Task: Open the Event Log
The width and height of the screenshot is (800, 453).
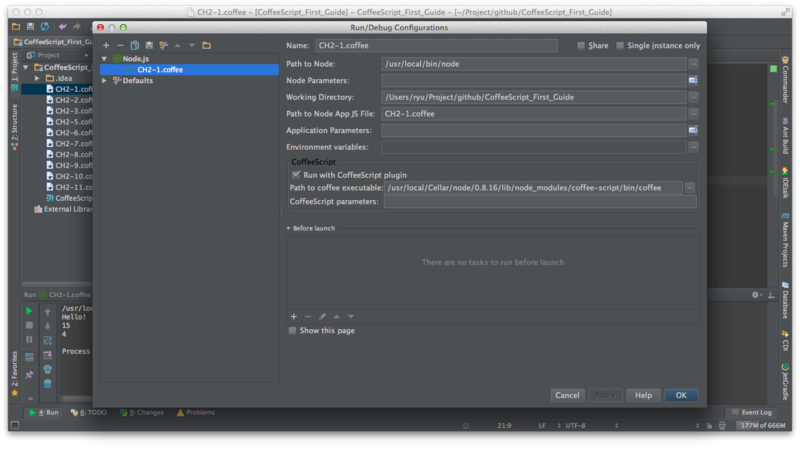Action: [752, 412]
